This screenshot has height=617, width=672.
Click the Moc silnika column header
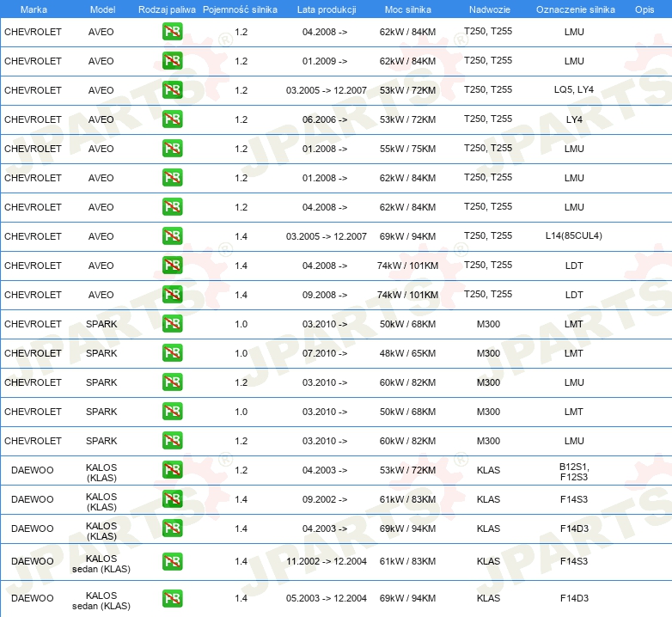[x=408, y=9]
